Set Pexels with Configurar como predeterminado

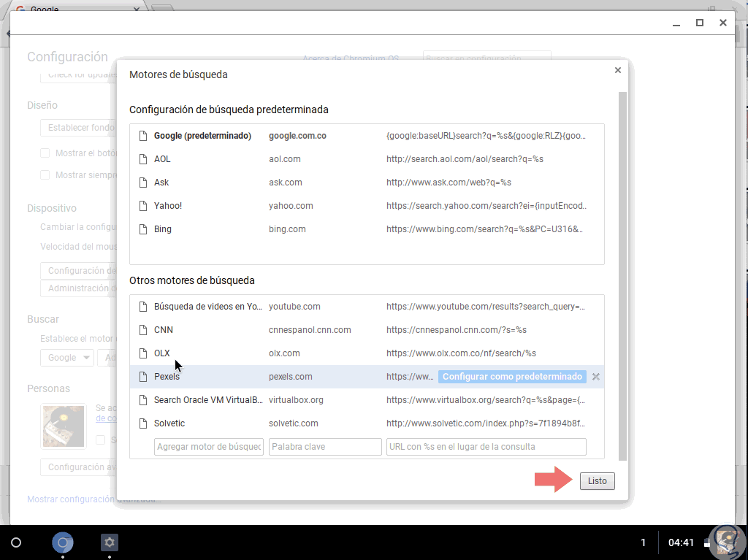pos(512,377)
